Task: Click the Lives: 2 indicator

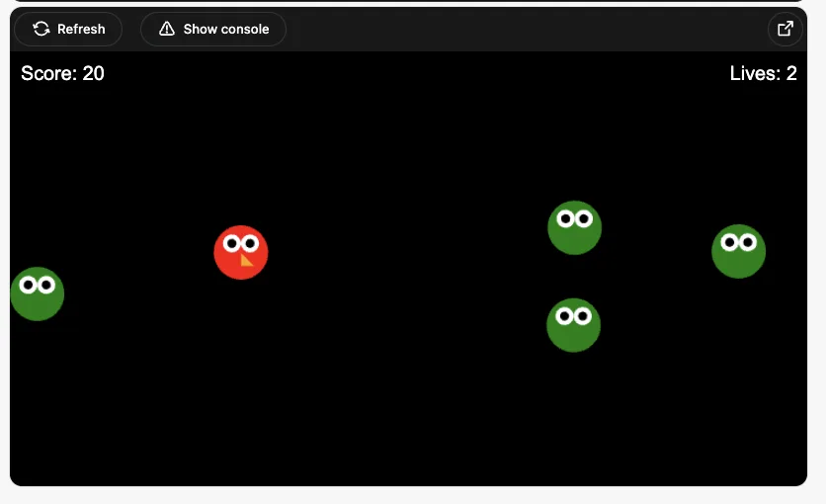Action: click(x=763, y=73)
